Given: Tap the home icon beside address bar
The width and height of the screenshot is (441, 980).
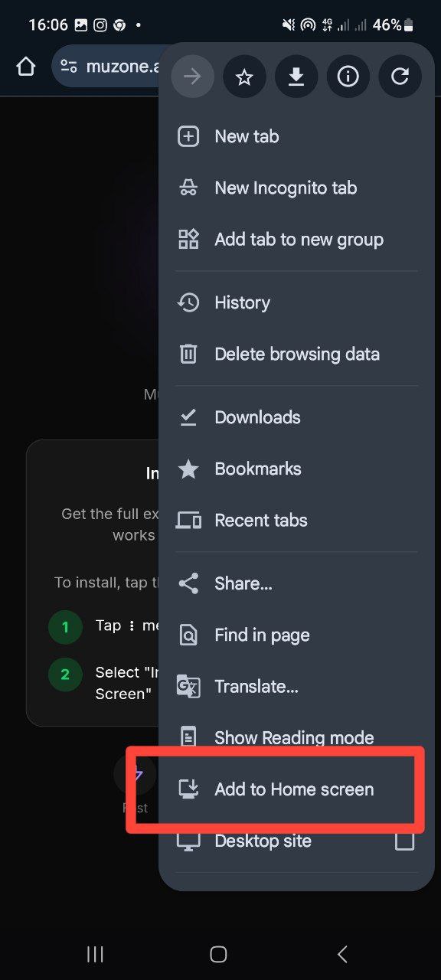Looking at the screenshot, I should [26, 67].
